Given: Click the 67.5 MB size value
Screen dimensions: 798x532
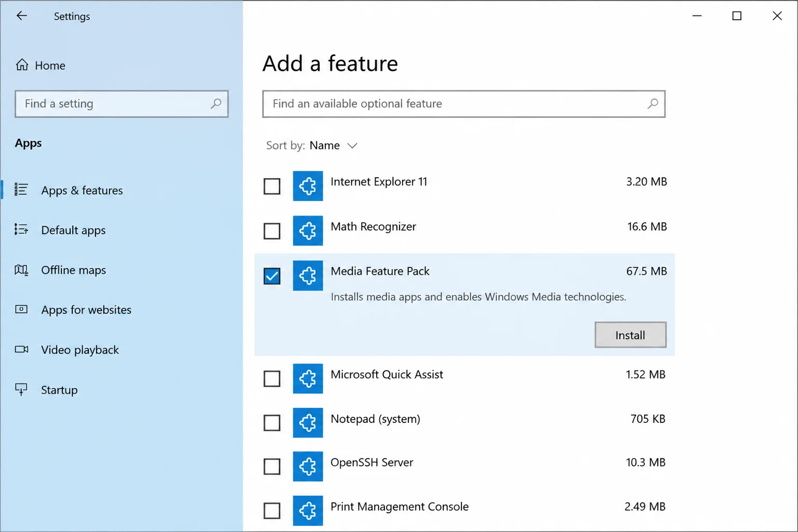Looking at the screenshot, I should [646, 271].
